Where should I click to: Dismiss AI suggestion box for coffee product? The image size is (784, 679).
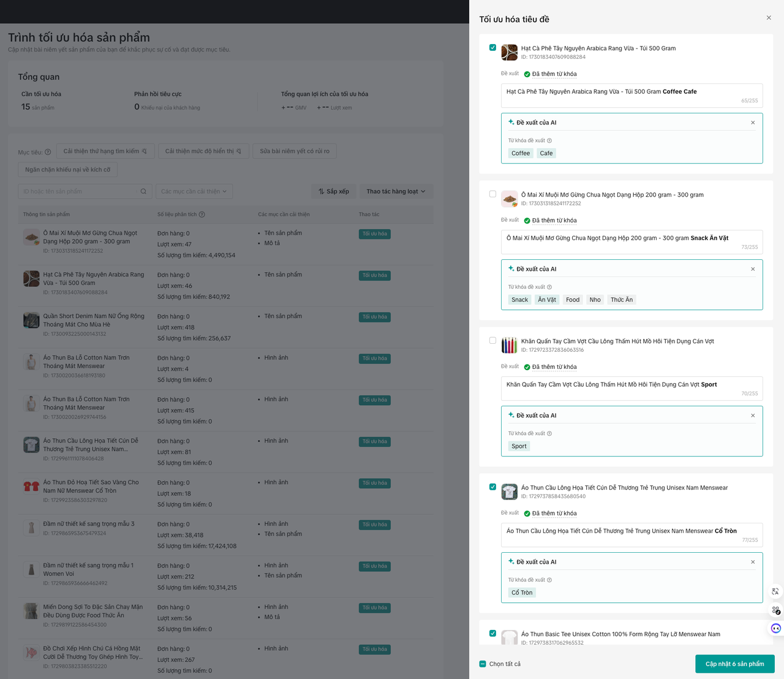tap(753, 123)
